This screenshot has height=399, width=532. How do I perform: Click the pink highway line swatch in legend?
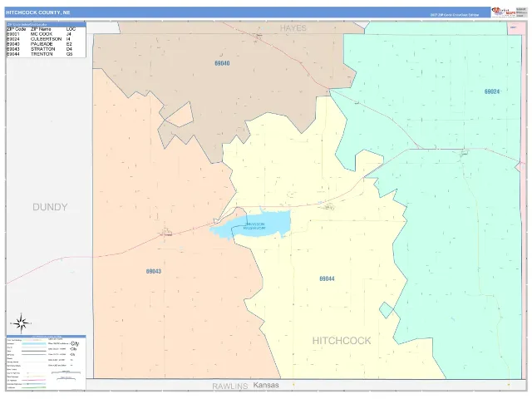[x=34, y=380]
